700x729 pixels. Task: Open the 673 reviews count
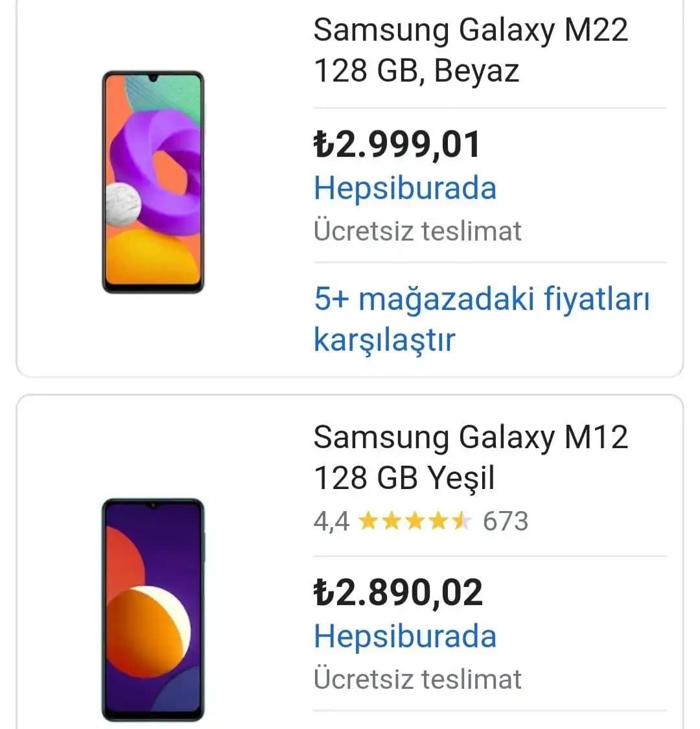click(x=506, y=521)
